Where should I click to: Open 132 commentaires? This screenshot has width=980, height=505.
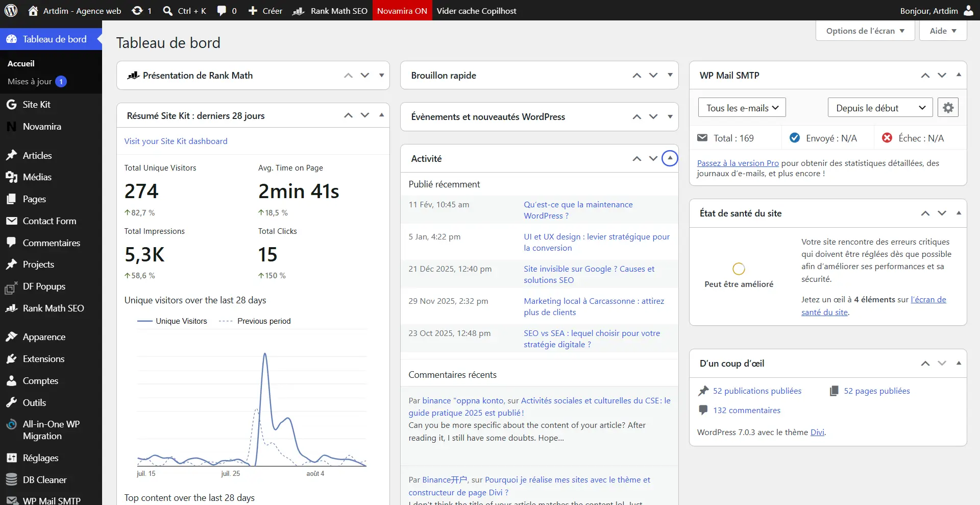click(x=746, y=411)
